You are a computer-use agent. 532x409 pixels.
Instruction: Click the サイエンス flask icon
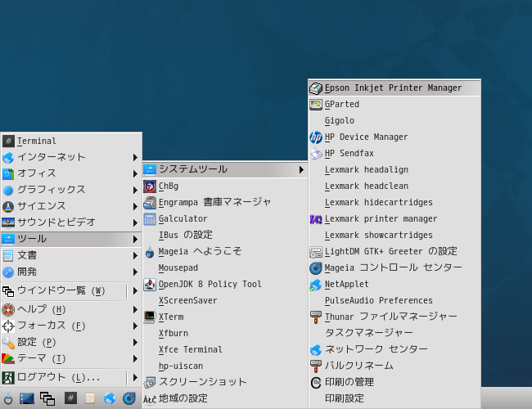point(8,206)
